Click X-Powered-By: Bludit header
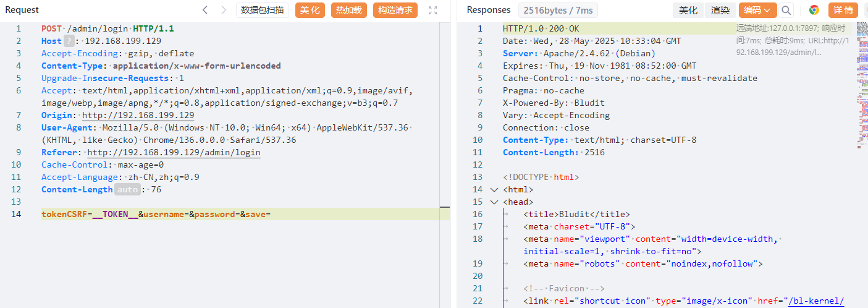The width and height of the screenshot is (868, 308). (x=554, y=103)
